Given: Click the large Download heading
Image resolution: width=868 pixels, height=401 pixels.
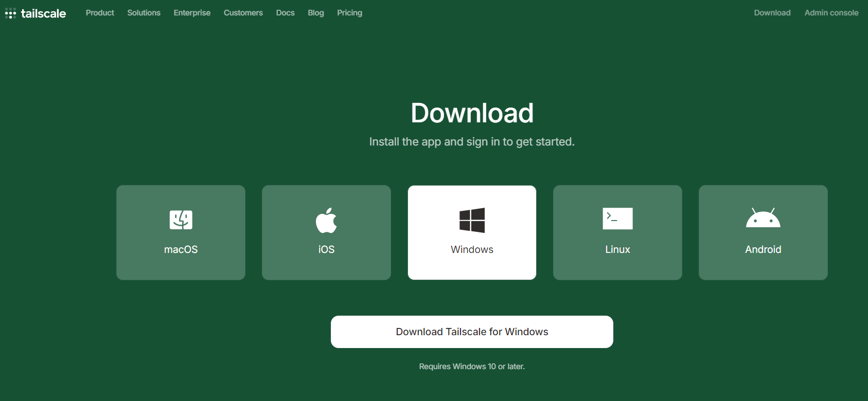Looking at the screenshot, I should click(x=472, y=113).
